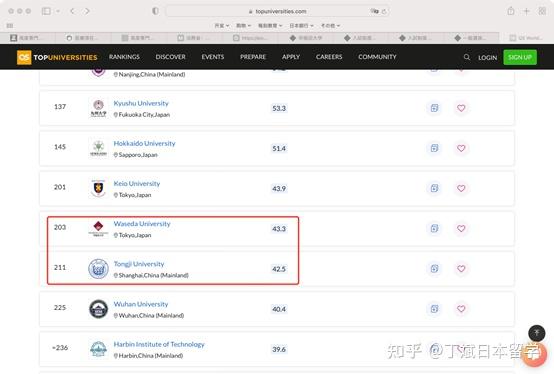Open the Keio University link

point(137,184)
